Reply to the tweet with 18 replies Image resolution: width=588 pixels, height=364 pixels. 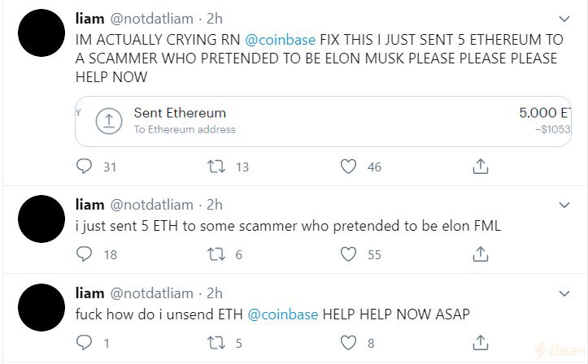(84, 254)
